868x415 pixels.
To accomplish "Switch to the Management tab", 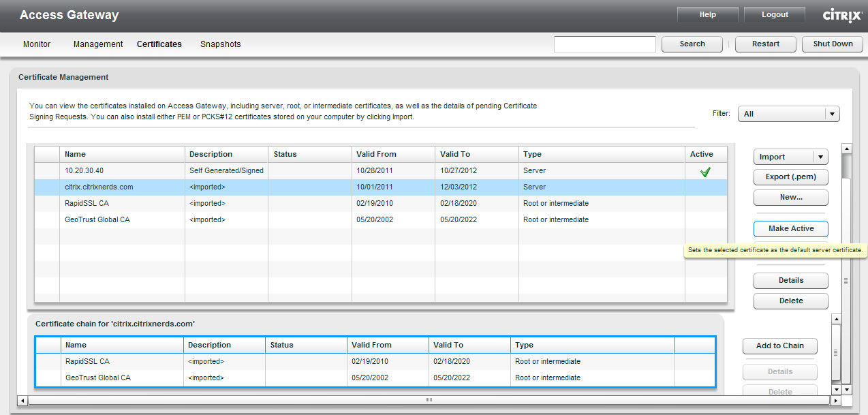I will pos(98,44).
